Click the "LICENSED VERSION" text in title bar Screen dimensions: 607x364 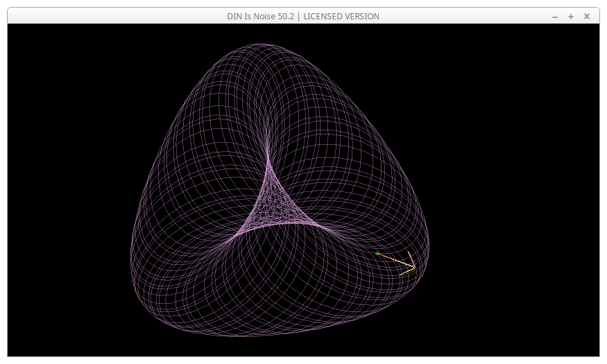pyautogui.click(x=341, y=17)
